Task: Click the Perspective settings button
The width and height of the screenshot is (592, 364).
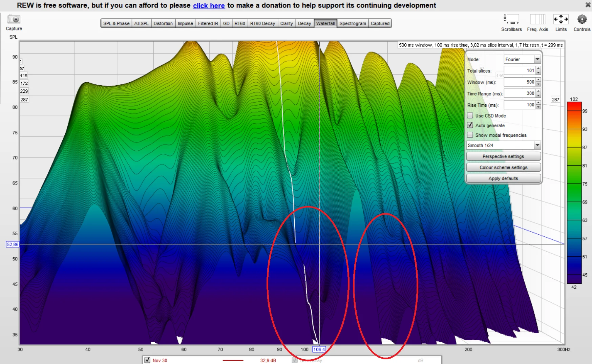Action: click(x=503, y=156)
